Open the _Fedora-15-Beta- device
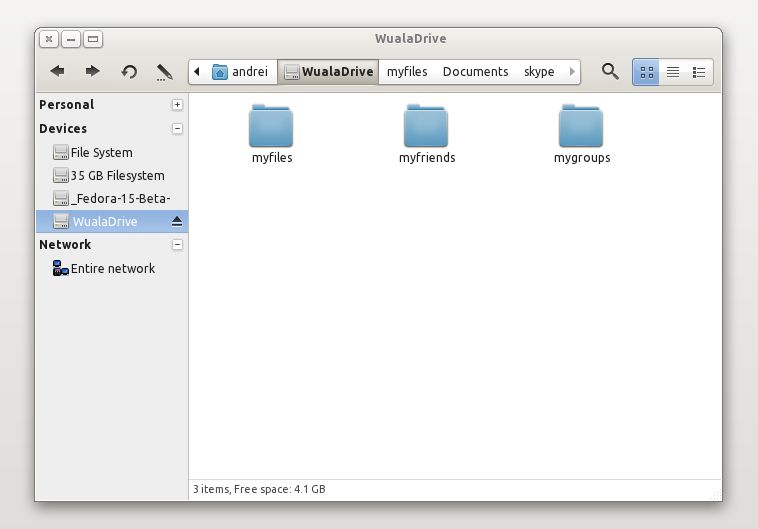The height and width of the screenshot is (529, 758). (x=112, y=198)
